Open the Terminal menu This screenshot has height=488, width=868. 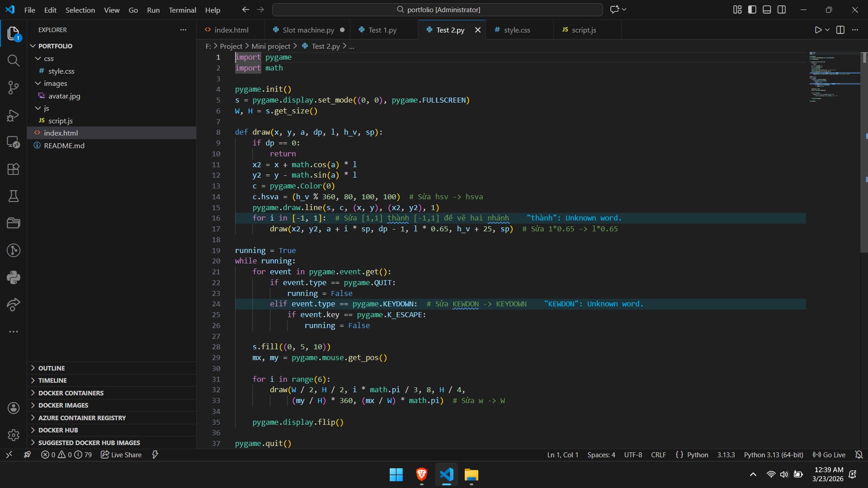(182, 9)
